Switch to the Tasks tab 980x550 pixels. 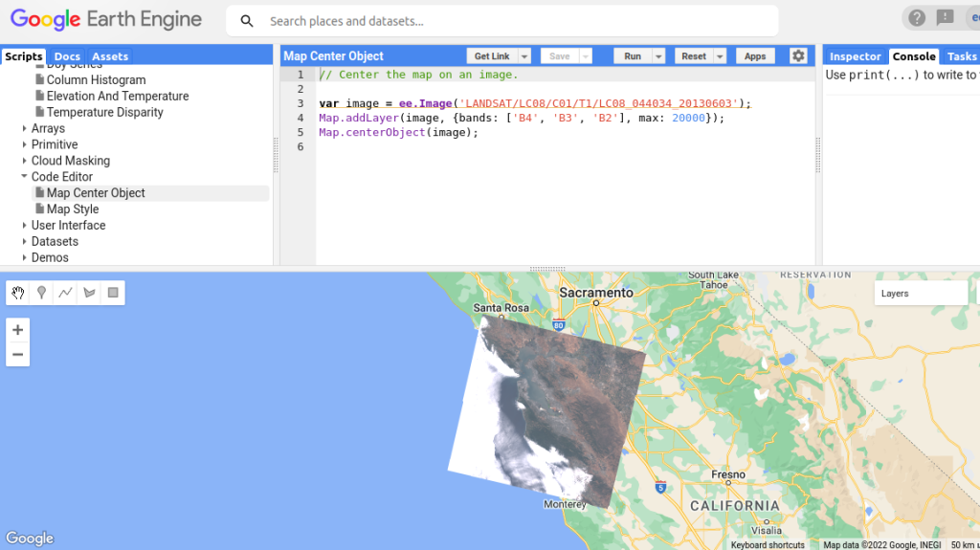point(961,56)
